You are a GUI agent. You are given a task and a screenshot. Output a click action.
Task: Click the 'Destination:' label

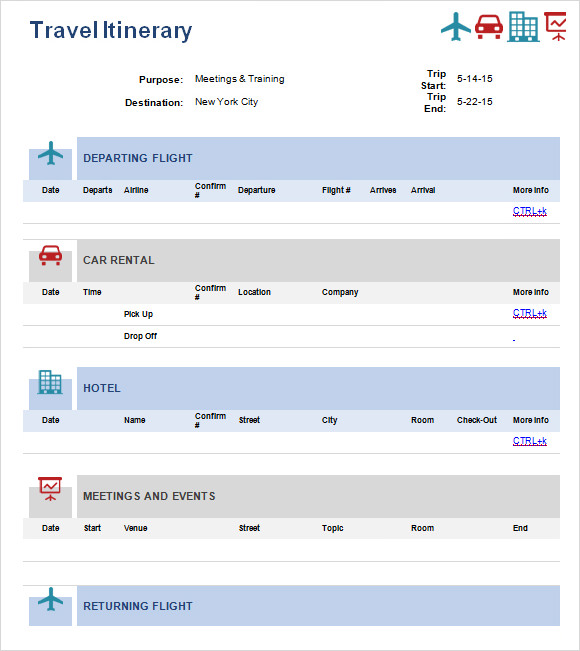(x=154, y=103)
